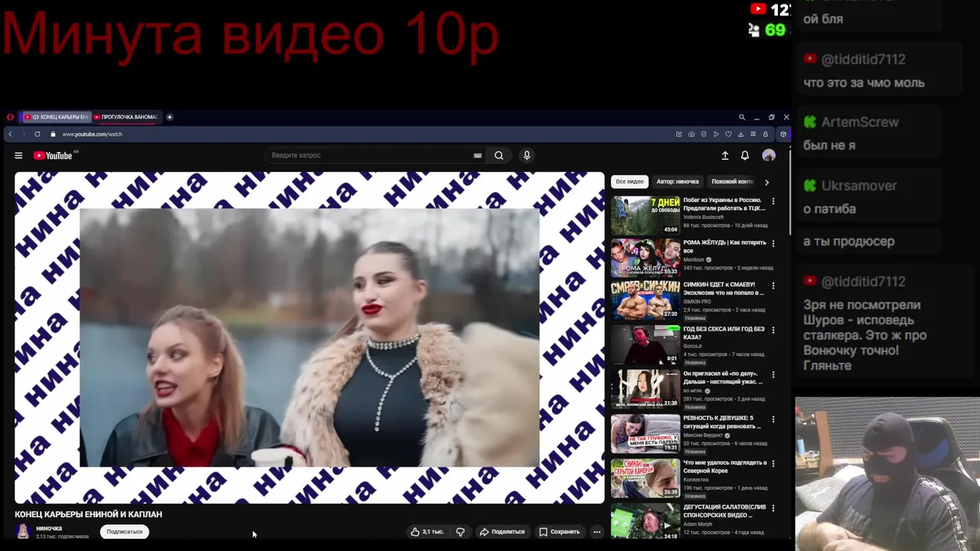Viewport: 980px width, 551px height.
Task: Open the 'Максим Вердикт' channel name
Action: 704,435
